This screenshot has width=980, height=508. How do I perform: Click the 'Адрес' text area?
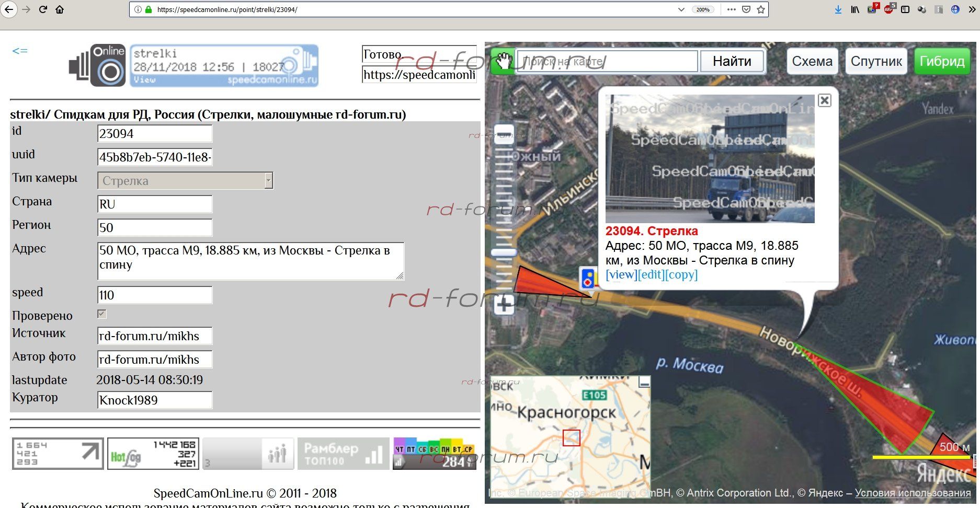(251, 261)
